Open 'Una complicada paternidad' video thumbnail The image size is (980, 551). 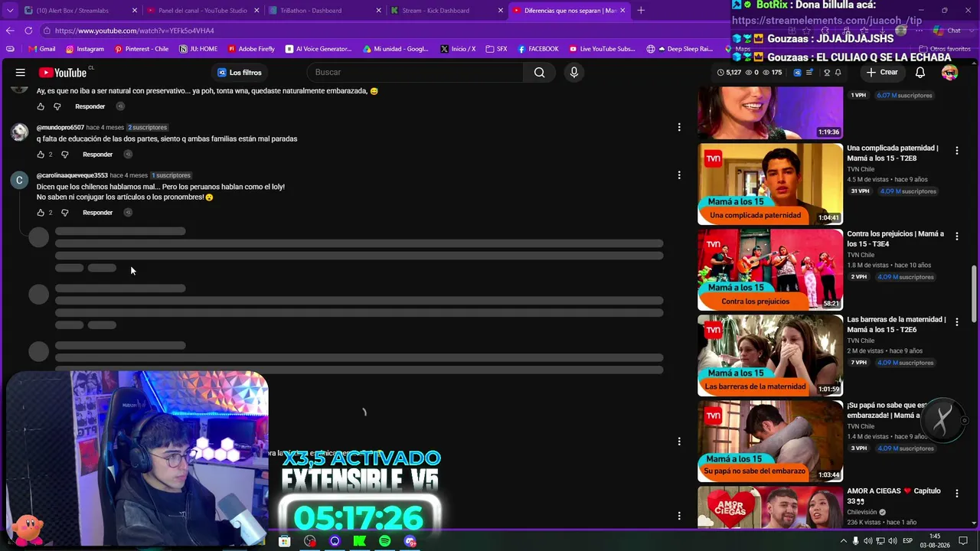pos(770,184)
